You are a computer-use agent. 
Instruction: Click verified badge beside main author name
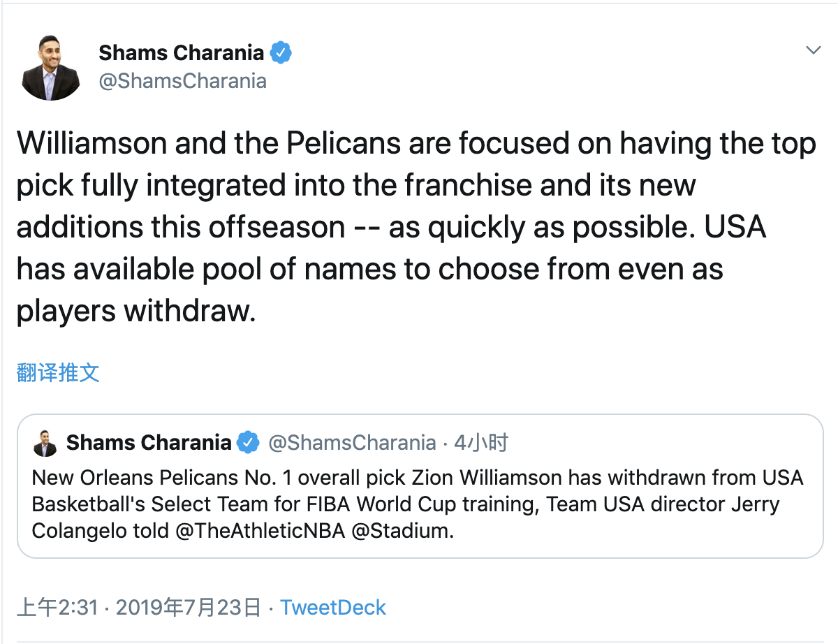[x=281, y=52]
